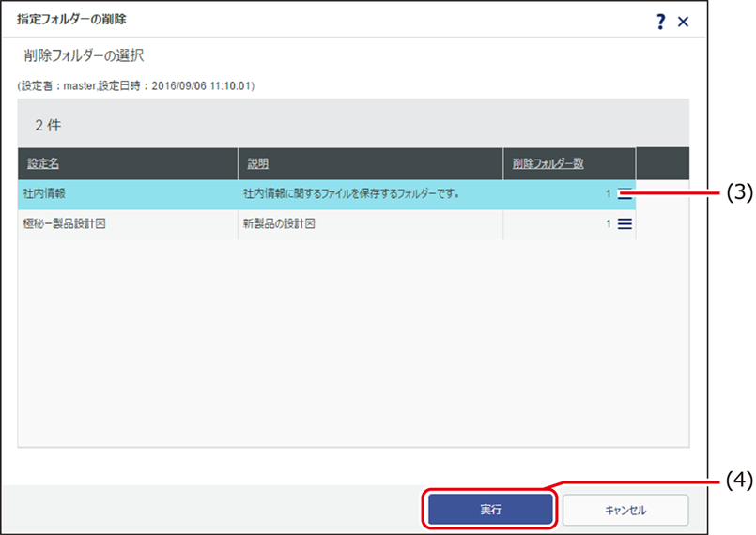Sort by the 説明 column header
Image resolution: width=756 pixels, height=535 pixels.
[258, 163]
